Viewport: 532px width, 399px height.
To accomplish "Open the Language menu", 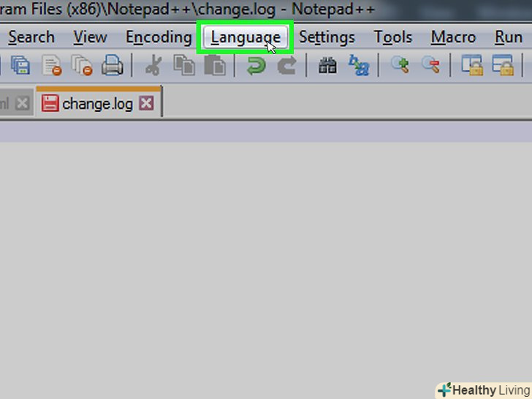I will pos(246,37).
